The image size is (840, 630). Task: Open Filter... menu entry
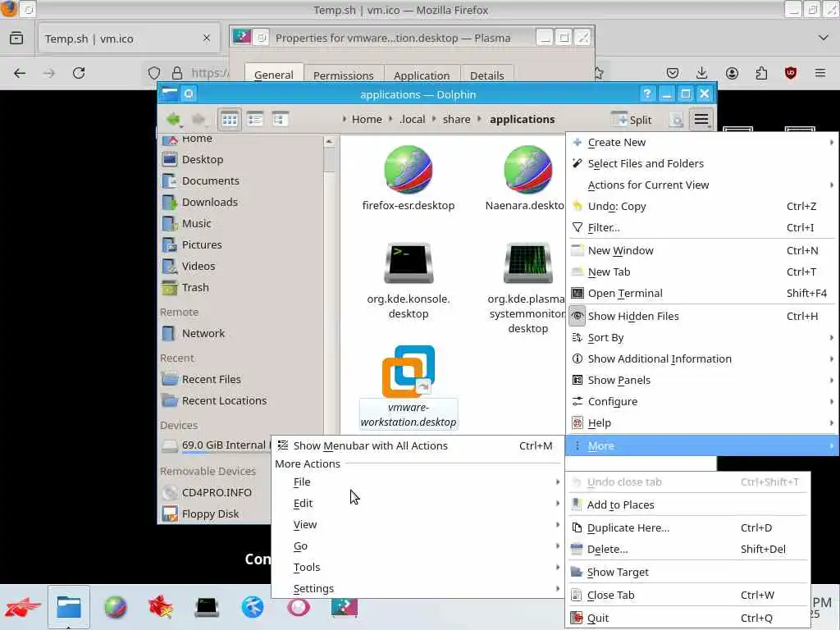(x=702, y=228)
